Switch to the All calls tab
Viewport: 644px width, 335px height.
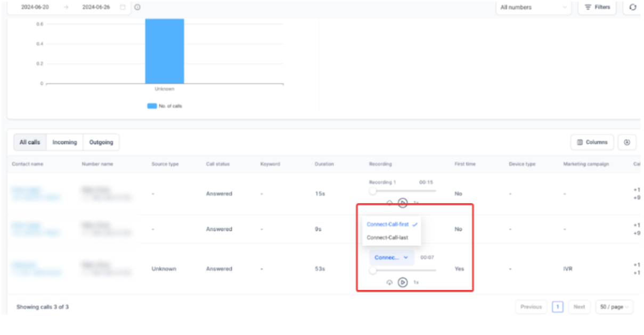30,142
